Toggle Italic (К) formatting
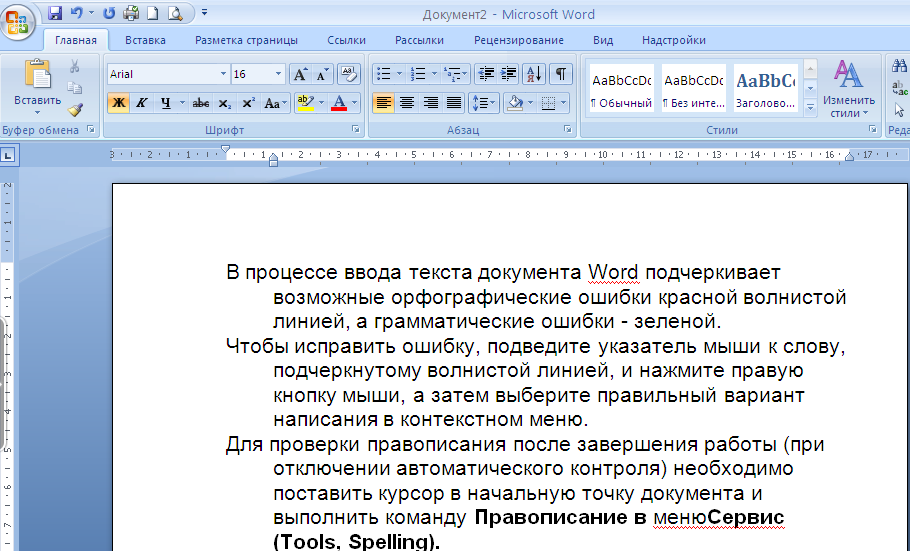The image size is (910, 551). tap(141, 103)
